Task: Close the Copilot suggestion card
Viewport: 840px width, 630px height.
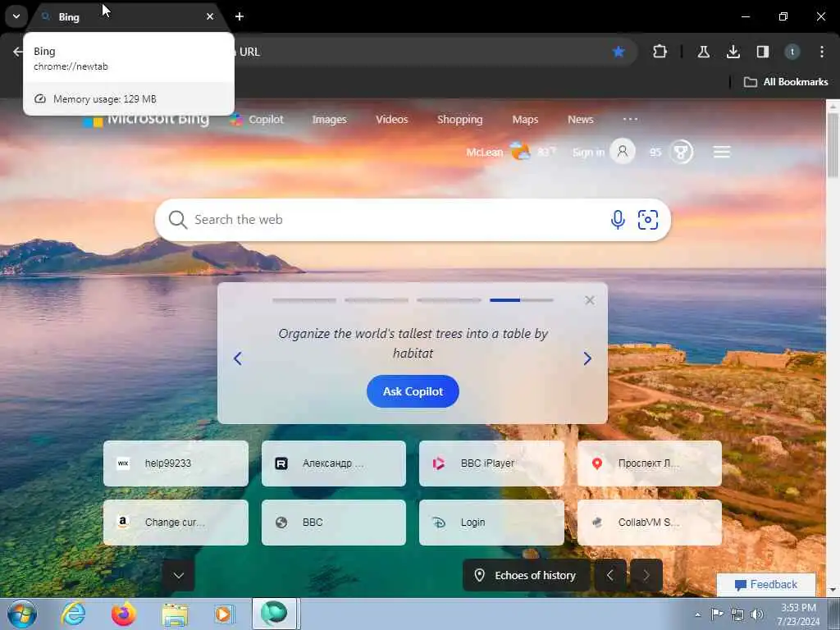Action: 589,300
